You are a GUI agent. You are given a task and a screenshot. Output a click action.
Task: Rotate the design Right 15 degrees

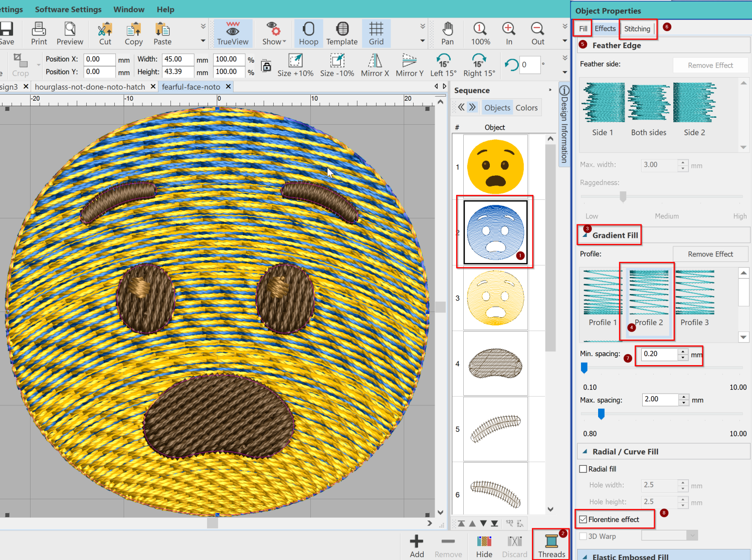point(479,65)
